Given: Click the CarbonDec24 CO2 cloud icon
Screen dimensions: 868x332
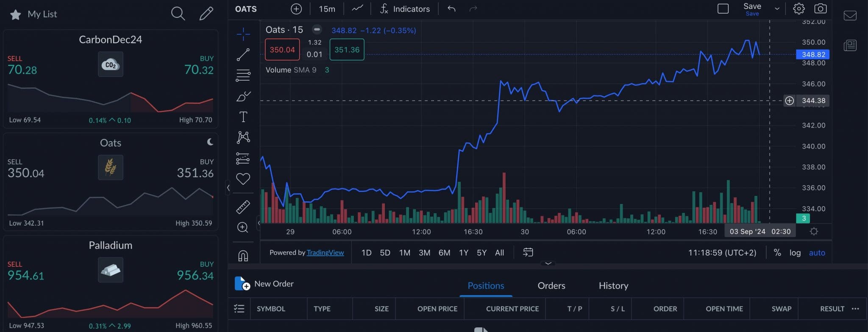Looking at the screenshot, I should (x=111, y=64).
